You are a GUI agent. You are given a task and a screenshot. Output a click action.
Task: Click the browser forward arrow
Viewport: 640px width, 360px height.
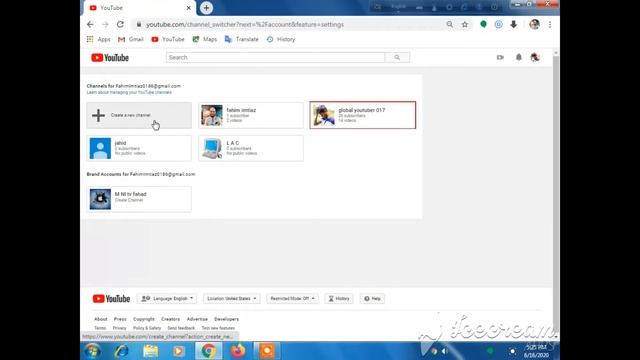[x=105, y=24]
